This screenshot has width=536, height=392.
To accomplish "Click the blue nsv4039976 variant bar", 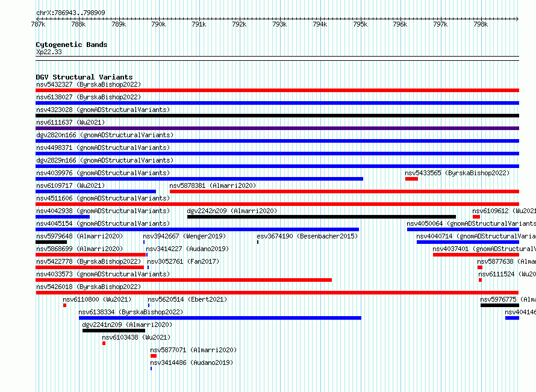I will [x=199, y=179].
